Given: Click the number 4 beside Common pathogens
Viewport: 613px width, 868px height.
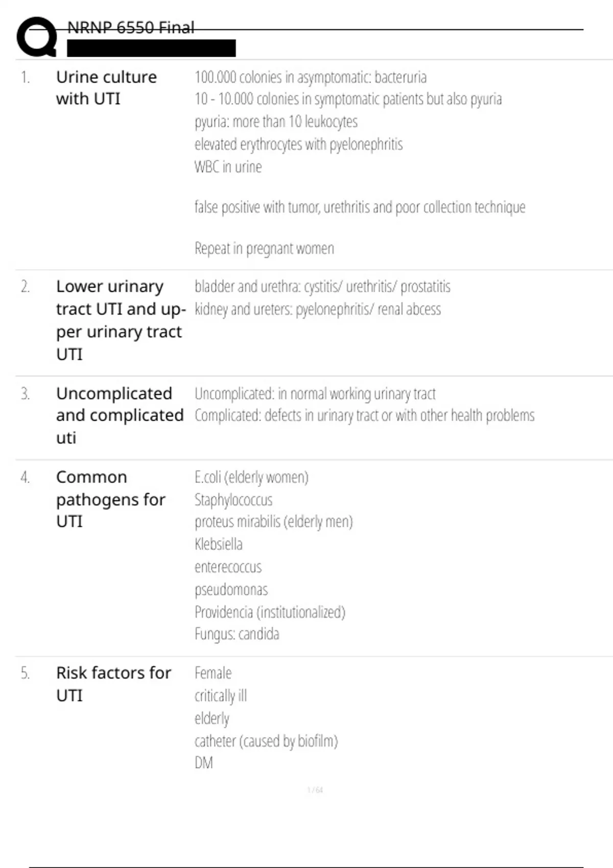Looking at the screenshot, I should coord(25,477).
